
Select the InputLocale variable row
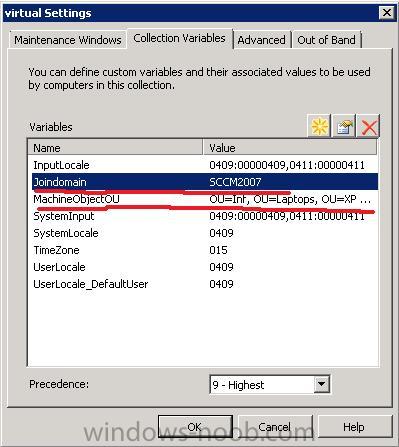(x=205, y=165)
